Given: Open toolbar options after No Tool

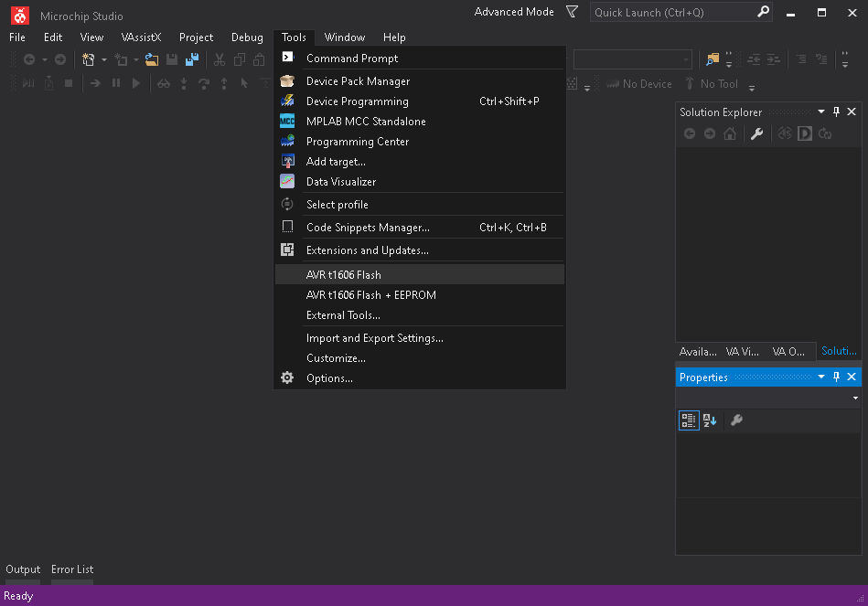Looking at the screenshot, I should click(752, 88).
